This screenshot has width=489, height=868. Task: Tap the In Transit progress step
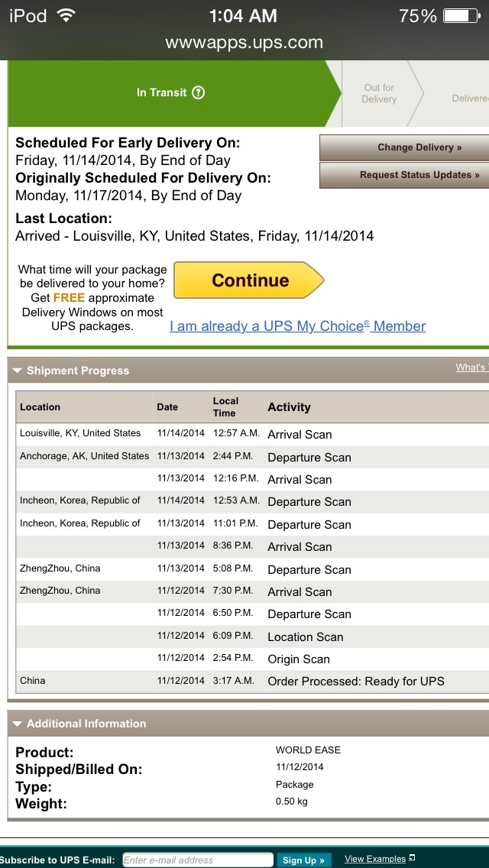click(172, 93)
